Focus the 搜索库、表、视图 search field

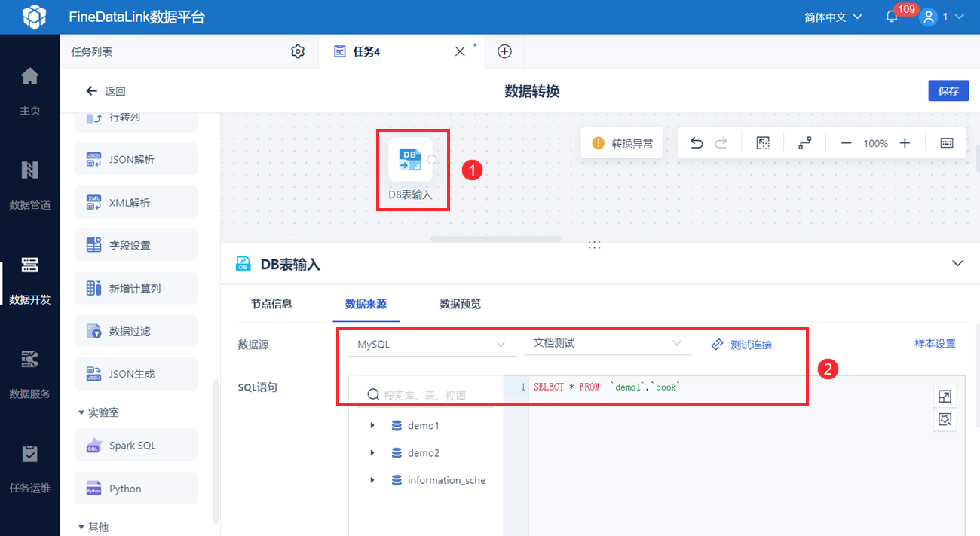coord(426,395)
